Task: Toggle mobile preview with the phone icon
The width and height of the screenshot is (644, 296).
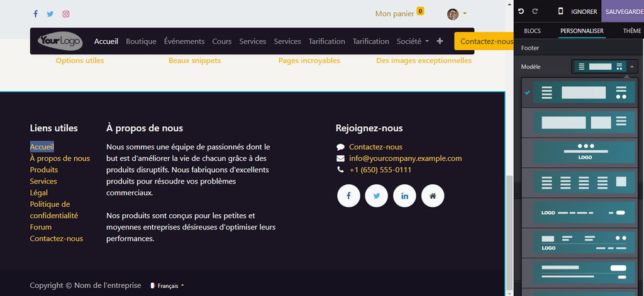Action: point(560,11)
